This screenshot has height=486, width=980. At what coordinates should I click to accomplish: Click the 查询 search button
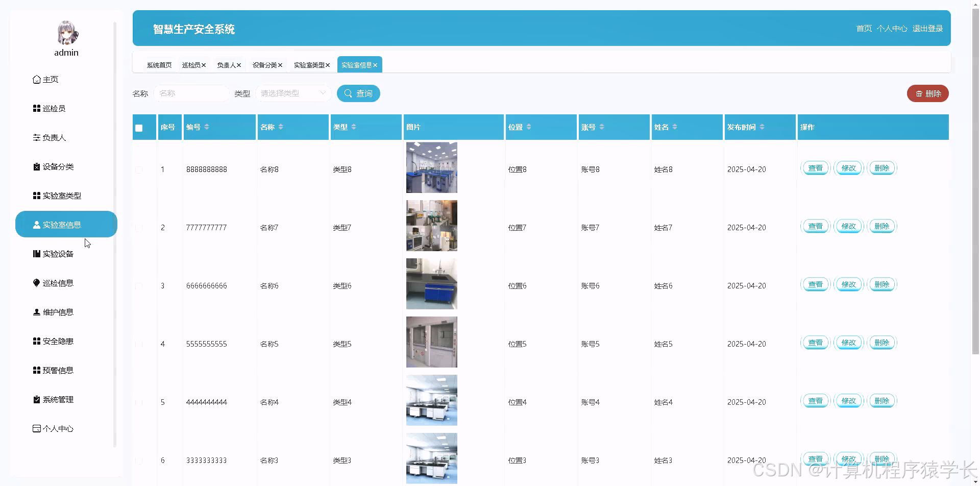[358, 93]
